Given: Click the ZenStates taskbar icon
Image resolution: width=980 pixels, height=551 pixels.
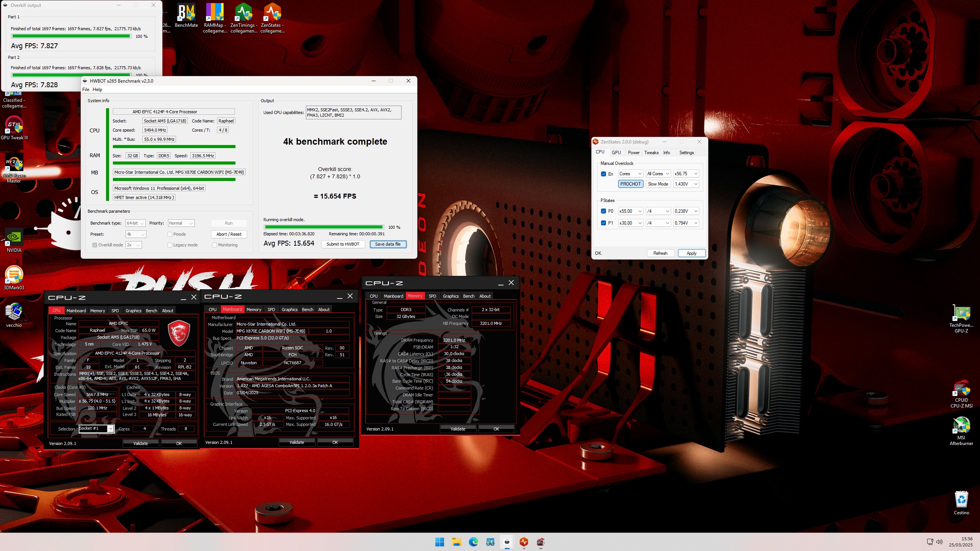Looking at the screenshot, I should point(524,542).
